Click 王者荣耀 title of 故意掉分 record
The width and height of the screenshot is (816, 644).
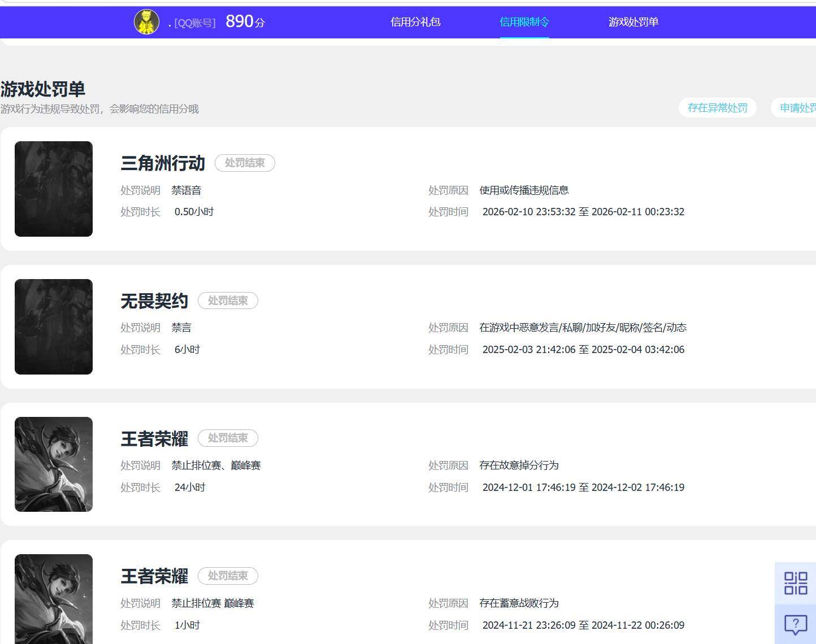click(154, 438)
